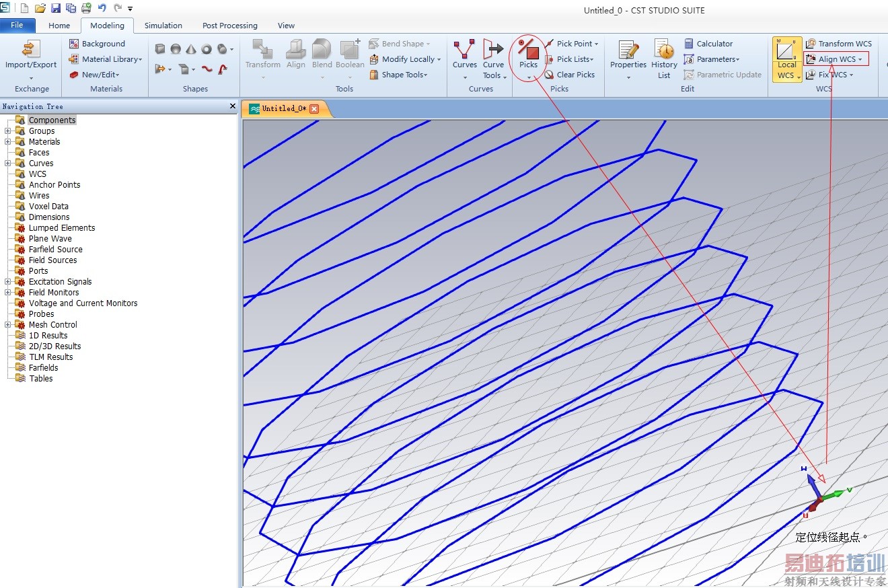This screenshot has width=888, height=588.
Task: Open the Parameters dropdown
Action: click(x=712, y=59)
